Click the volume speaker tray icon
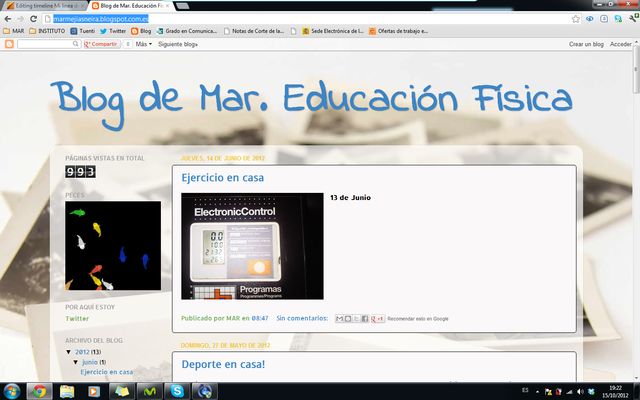Screen dimensions: 640x400 580,392
